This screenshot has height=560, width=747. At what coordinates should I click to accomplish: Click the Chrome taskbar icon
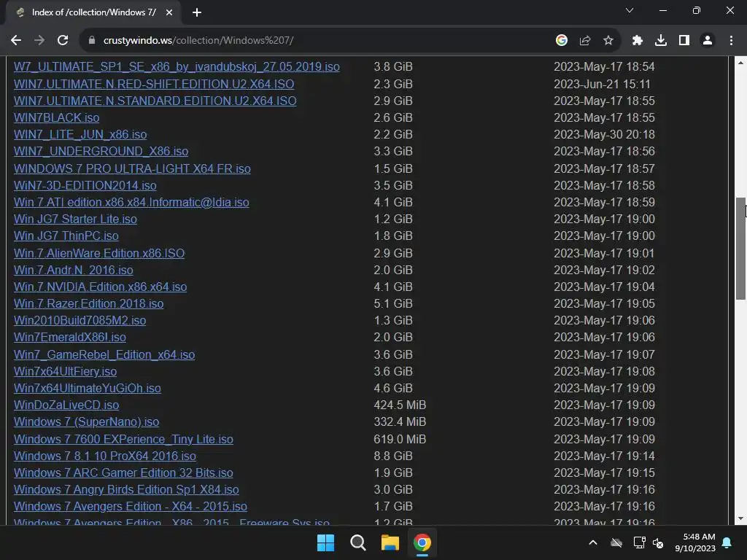coord(422,542)
